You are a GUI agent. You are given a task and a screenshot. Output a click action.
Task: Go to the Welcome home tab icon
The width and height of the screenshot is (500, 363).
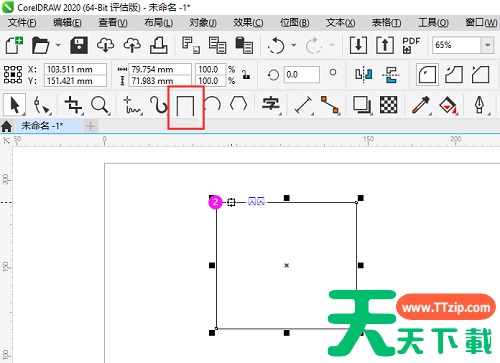pyautogui.click(x=7, y=126)
